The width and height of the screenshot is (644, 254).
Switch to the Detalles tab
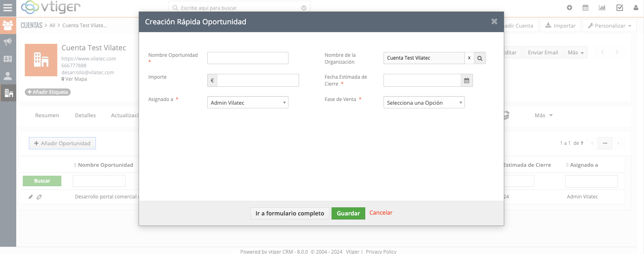tap(85, 115)
